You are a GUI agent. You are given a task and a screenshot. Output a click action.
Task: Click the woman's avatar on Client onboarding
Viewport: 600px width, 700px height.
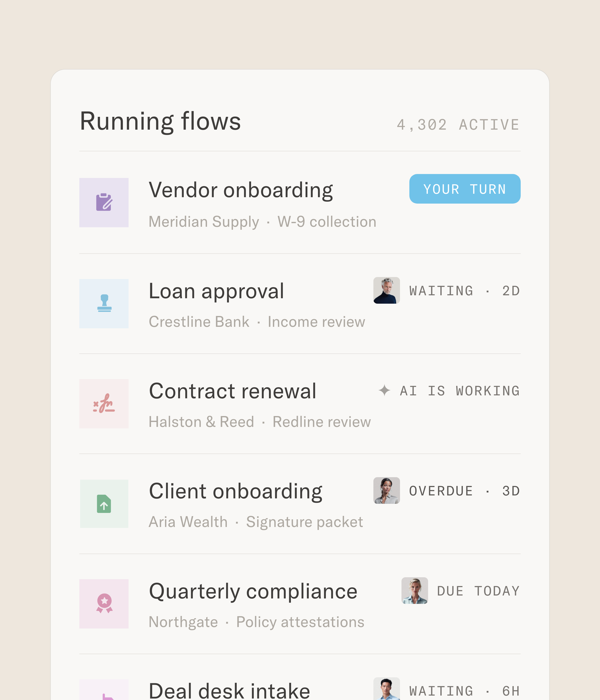pos(387,490)
